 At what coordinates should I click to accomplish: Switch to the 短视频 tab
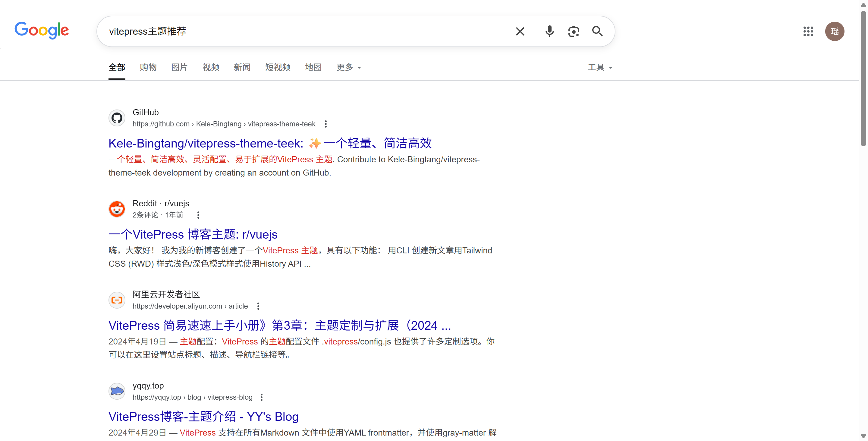pyautogui.click(x=278, y=68)
